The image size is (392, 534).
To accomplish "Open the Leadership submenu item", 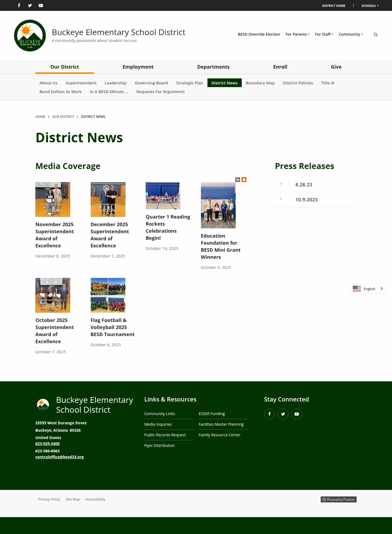I will pos(116,83).
